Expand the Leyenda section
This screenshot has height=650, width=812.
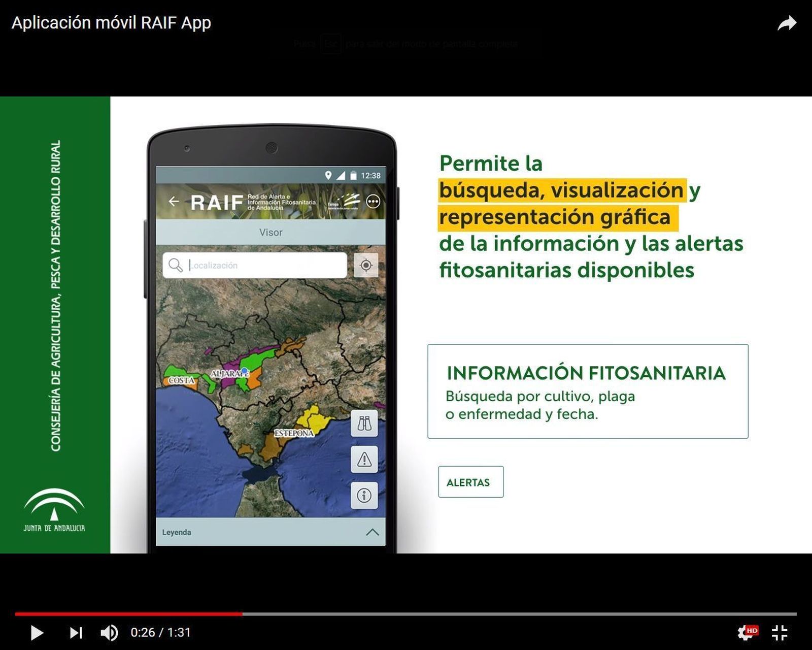click(177, 532)
